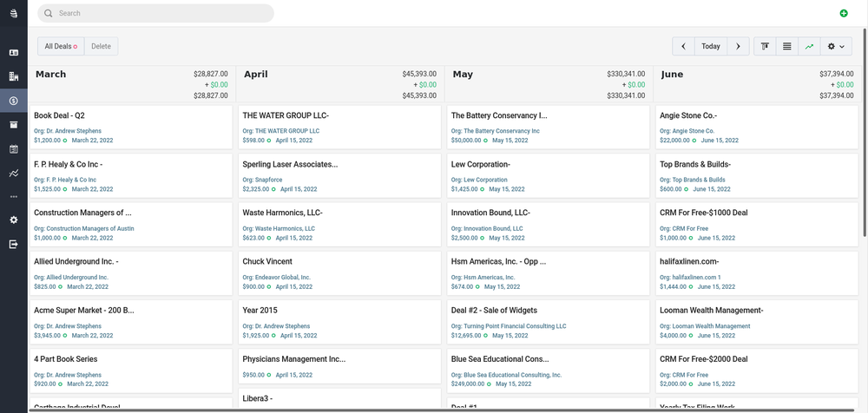Screen dimensions: 868x413
Task: Open Waste Harmonics, LLC- deal title
Action: (x=282, y=213)
